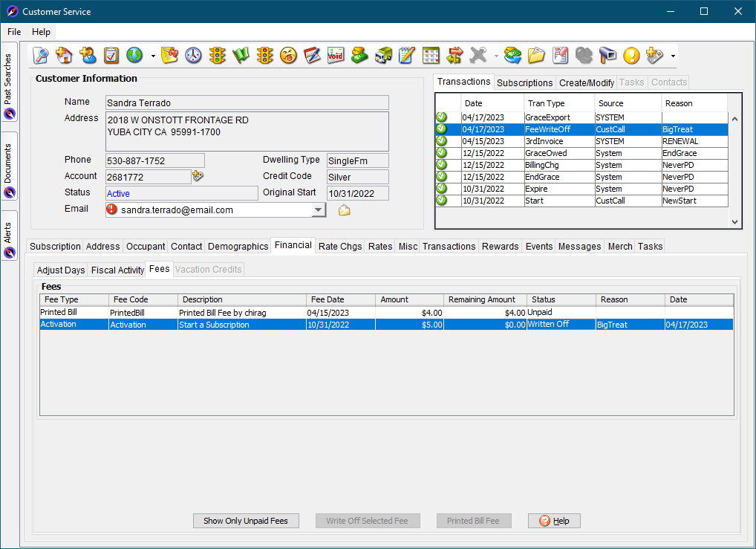Viewport: 756px width, 549px height.
Task: Expand the email address dropdown
Action: coord(319,210)
